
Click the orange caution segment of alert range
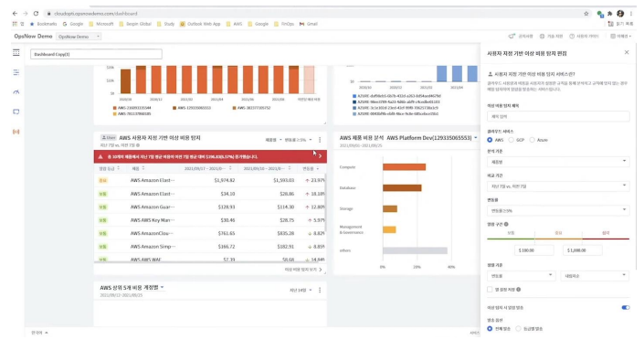click(558, 238)
